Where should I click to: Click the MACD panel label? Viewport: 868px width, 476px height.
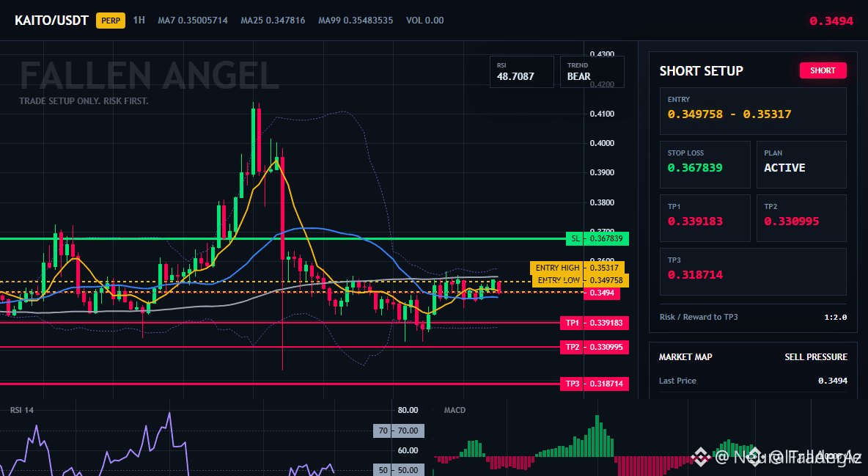click(455, 410)
